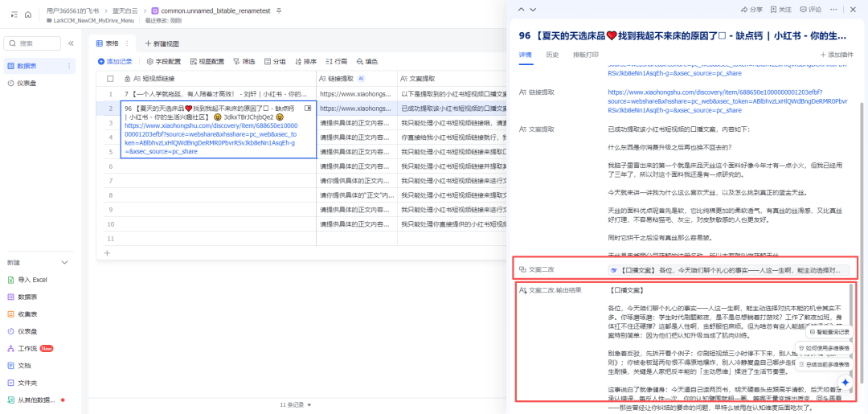Click the 字段配置 toolbar button
The width and height of the screenshot is (868, 414).
164,61
